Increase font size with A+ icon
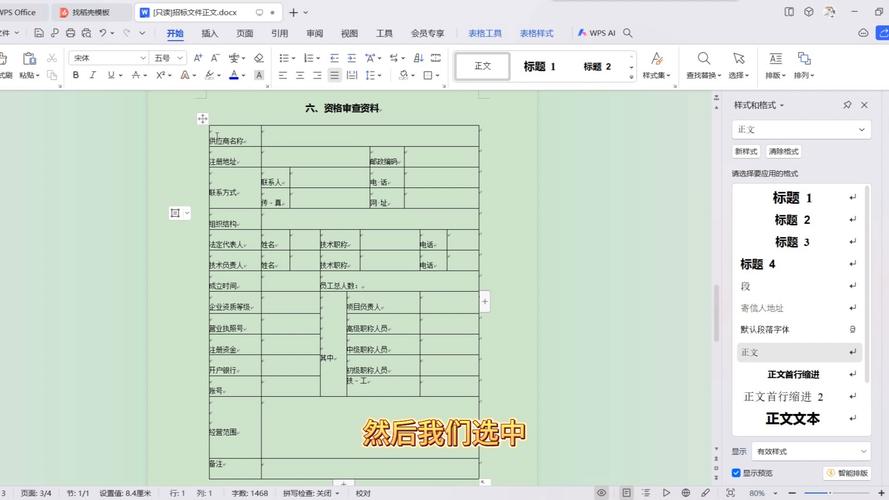 pyautogui.click(x=198, y=58)
